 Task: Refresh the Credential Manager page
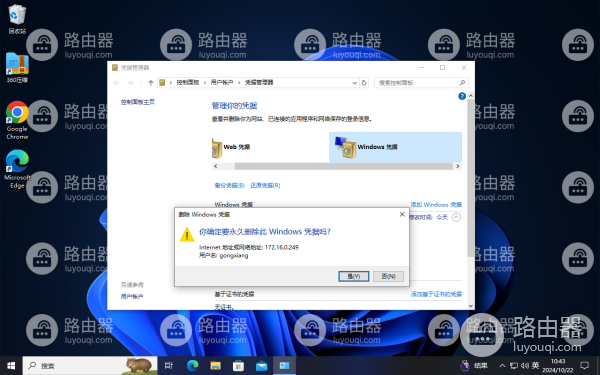pos(364,83)
